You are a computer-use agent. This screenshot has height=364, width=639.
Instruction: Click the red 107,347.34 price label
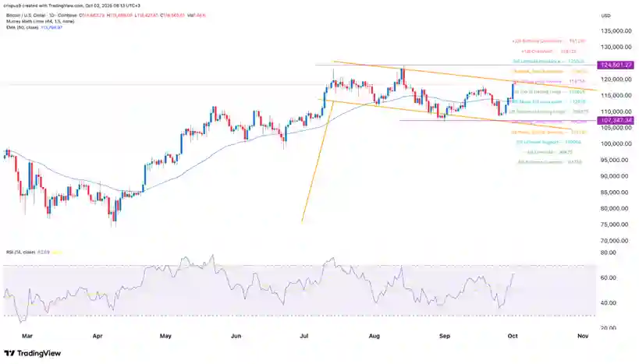pyautogui.click(x=616, y=121)
